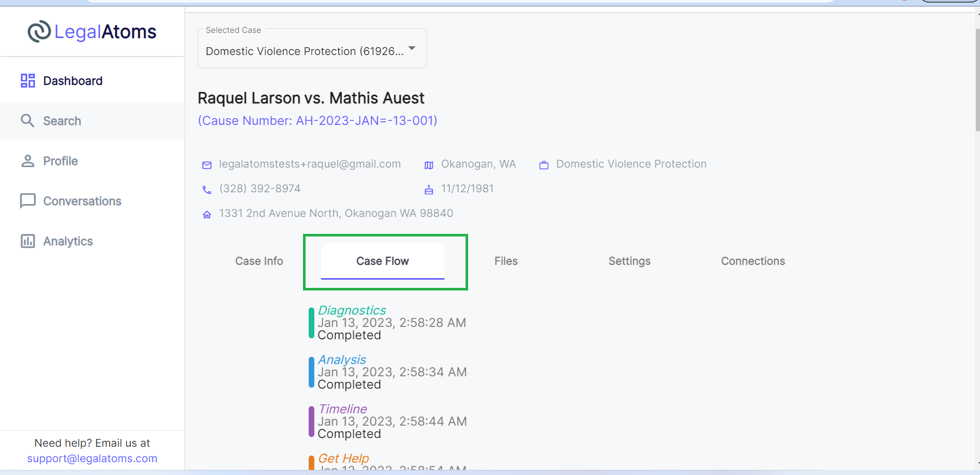980x475 pixels.
Task: Click the Search magnifier icon
Action: coord(28,121)
